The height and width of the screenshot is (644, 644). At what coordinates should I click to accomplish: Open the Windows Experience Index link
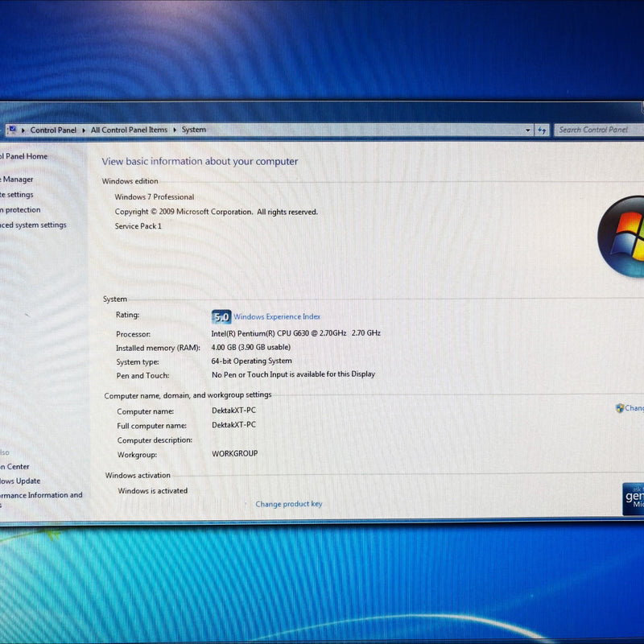[277, 316]
